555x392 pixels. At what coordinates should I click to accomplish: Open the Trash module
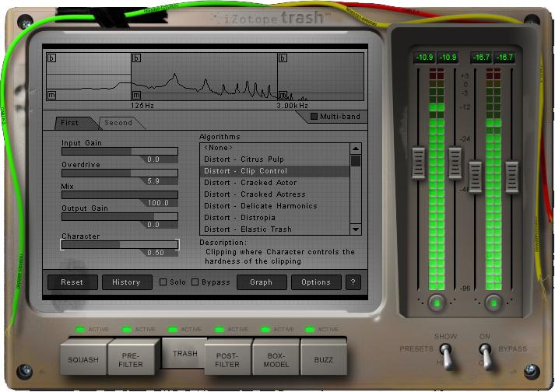point(184,353)
